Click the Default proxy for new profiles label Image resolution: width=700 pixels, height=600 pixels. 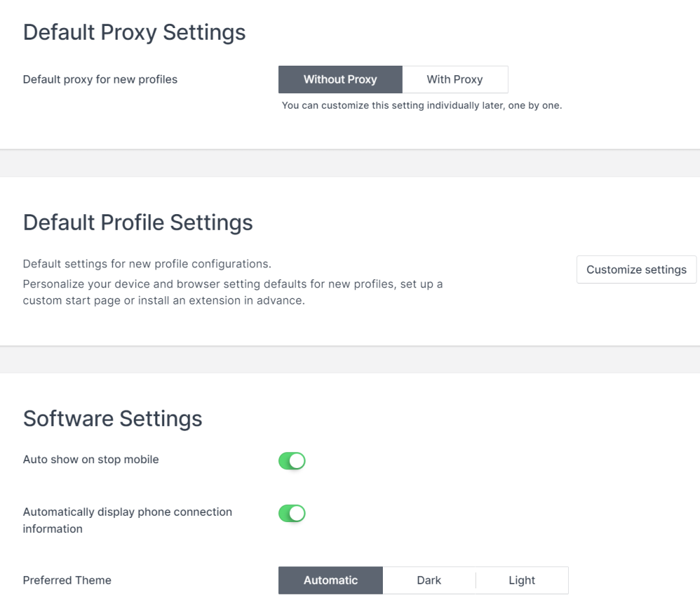[x=100, y=79]
